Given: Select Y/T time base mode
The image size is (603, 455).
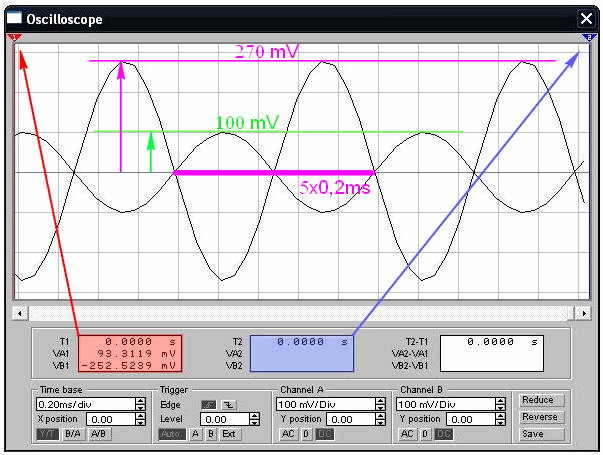Looking at the screenshot, I should pyautogui.click(x=48, y=435).
